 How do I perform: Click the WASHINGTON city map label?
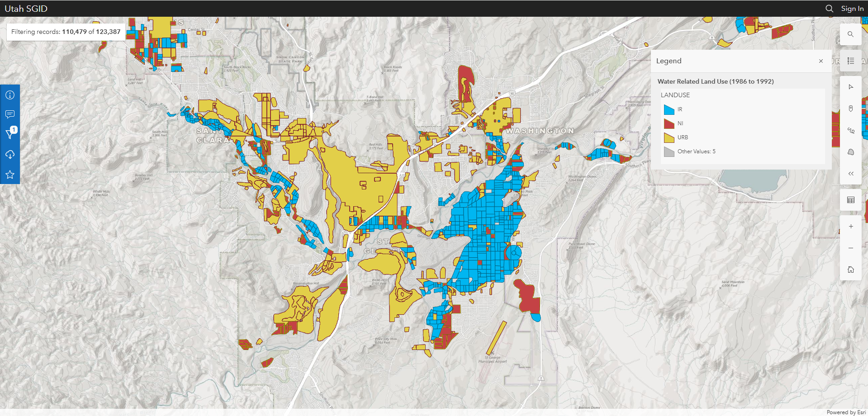pos(539,131)
